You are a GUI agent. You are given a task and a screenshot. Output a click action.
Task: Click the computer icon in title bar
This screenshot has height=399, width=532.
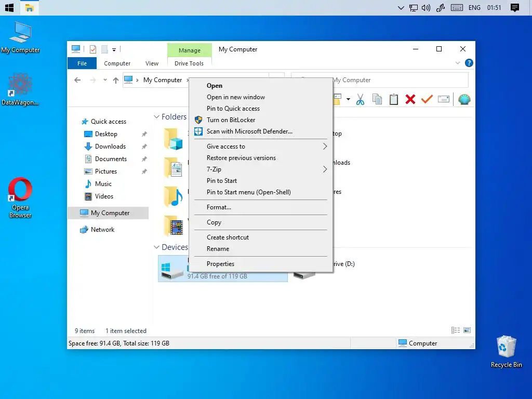pos(76,49)
